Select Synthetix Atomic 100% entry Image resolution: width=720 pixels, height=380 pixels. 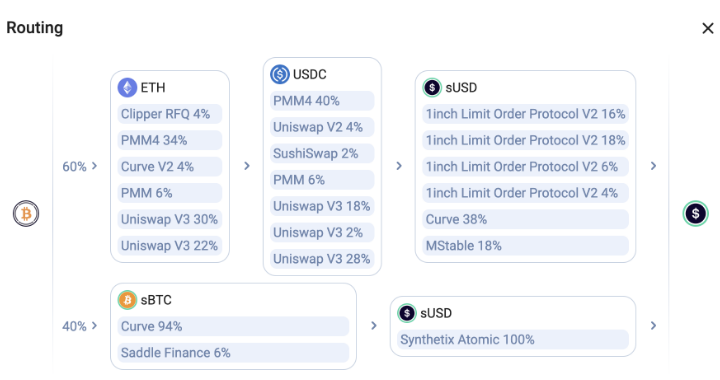[513, 339]
